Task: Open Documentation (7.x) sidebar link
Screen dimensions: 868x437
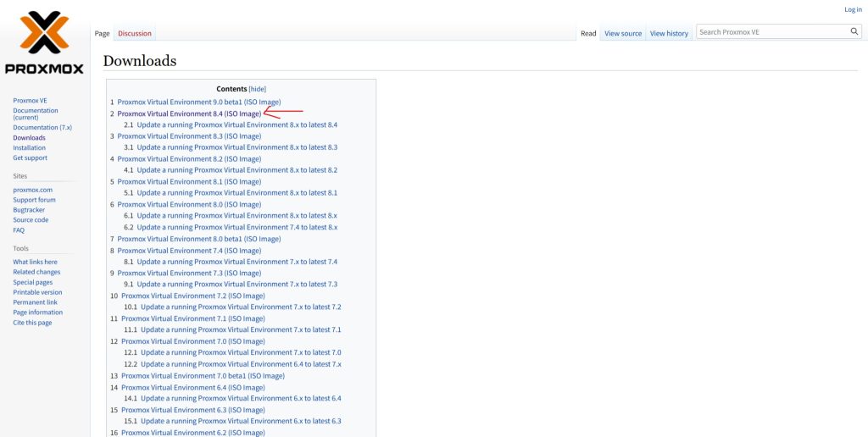Action: pyautogui.click(x=42, y=127)
